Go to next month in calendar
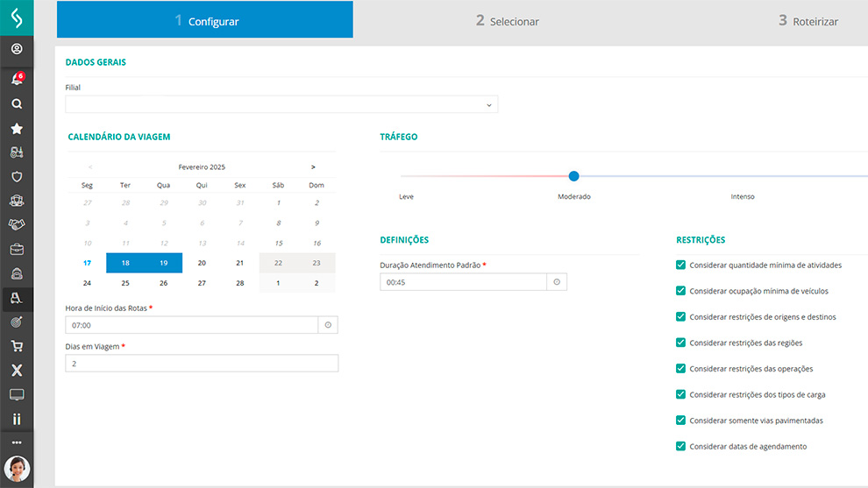868x488 pixels. 313,166
